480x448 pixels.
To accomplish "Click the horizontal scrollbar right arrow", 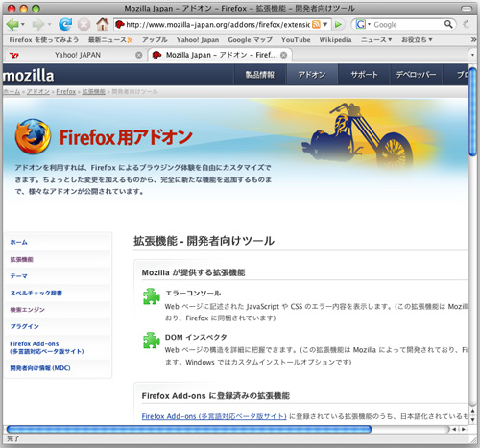I will coord(463,429).
